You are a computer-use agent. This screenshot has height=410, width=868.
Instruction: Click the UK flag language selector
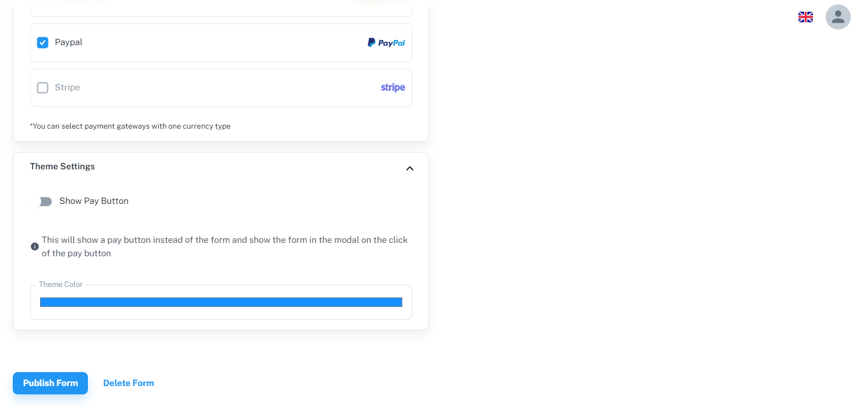(805, 17)
